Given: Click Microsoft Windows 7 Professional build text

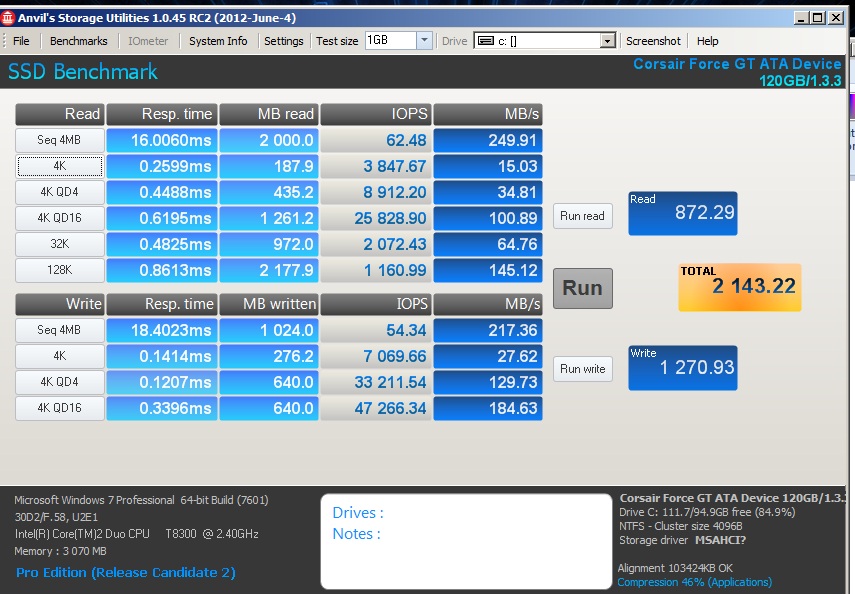Looking at the screenshot, I should tap(141, 500).
